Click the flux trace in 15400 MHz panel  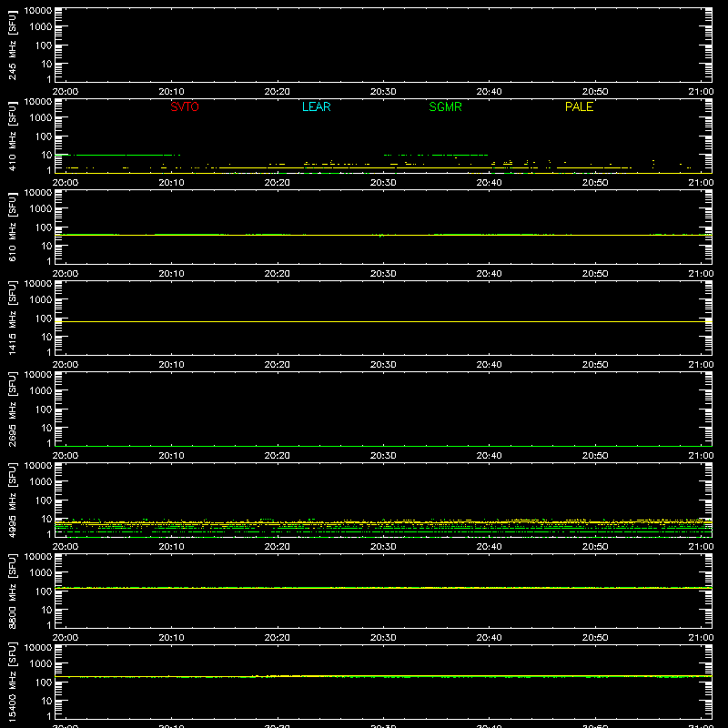(383, 676)
